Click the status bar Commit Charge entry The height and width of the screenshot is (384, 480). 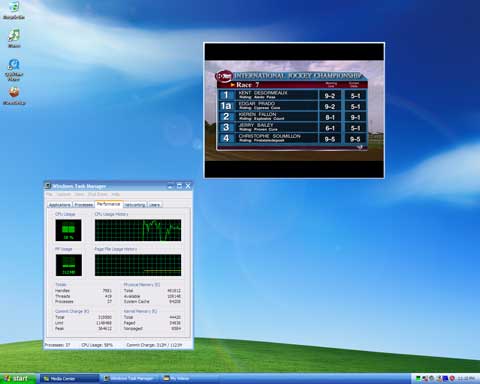tap(154, 345)
